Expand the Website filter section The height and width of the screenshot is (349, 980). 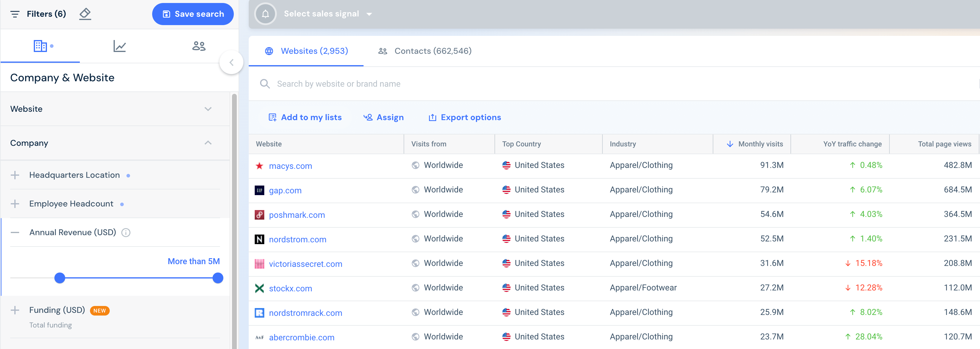pos(208,109)
